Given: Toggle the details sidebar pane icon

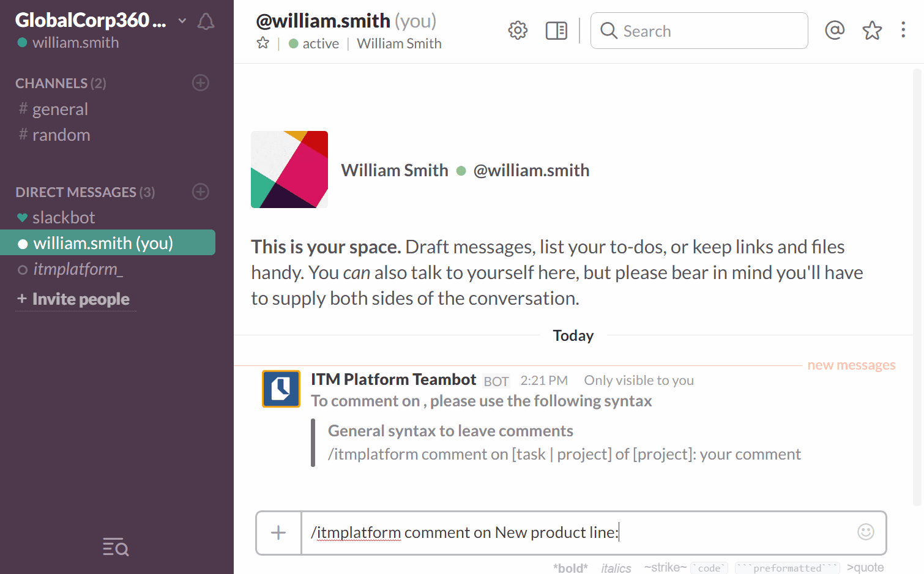Looking at the screenshot, I should (x=556, y=30).
